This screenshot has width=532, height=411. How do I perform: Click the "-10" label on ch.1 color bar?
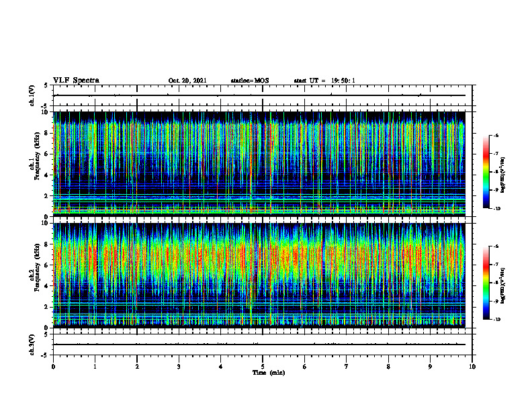(497, 209)
